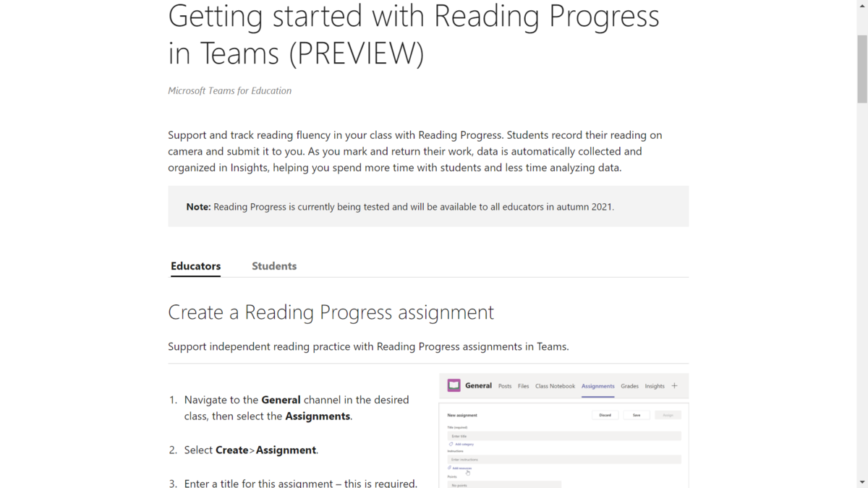Click the Add category tag icon
Screen dimensions: 868x488
tap(450, 444)
